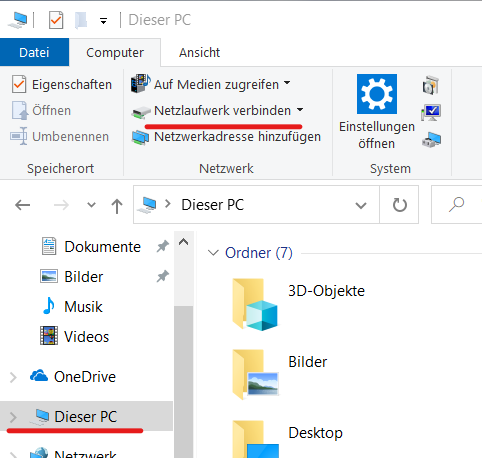Viewport: 482px width, 458px height.
Task: Open Einstellungen öffnen gear icon
Action: (377, 94)
